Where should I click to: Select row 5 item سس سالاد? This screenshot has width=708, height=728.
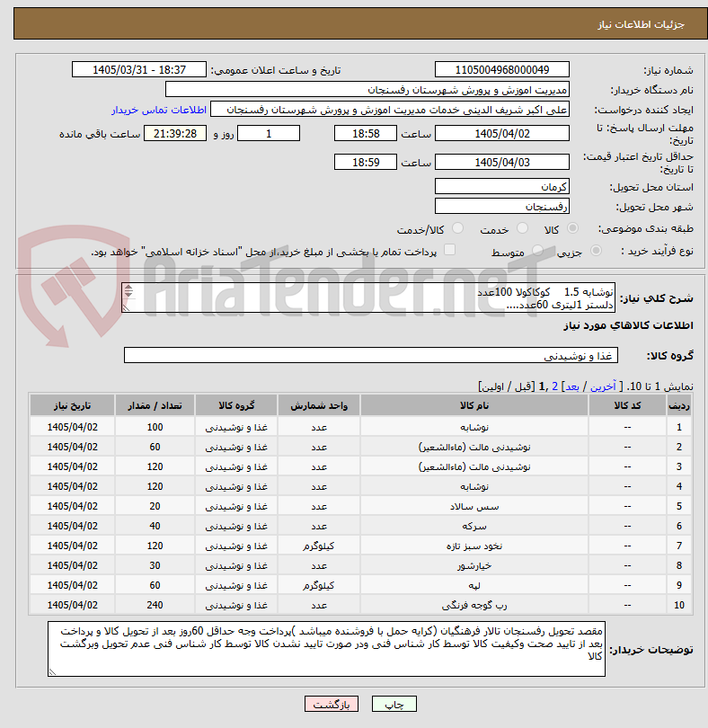(474, 507)
